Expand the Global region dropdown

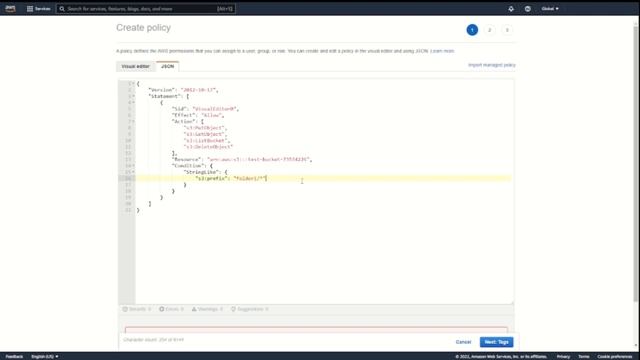click(x=550, y=9)
